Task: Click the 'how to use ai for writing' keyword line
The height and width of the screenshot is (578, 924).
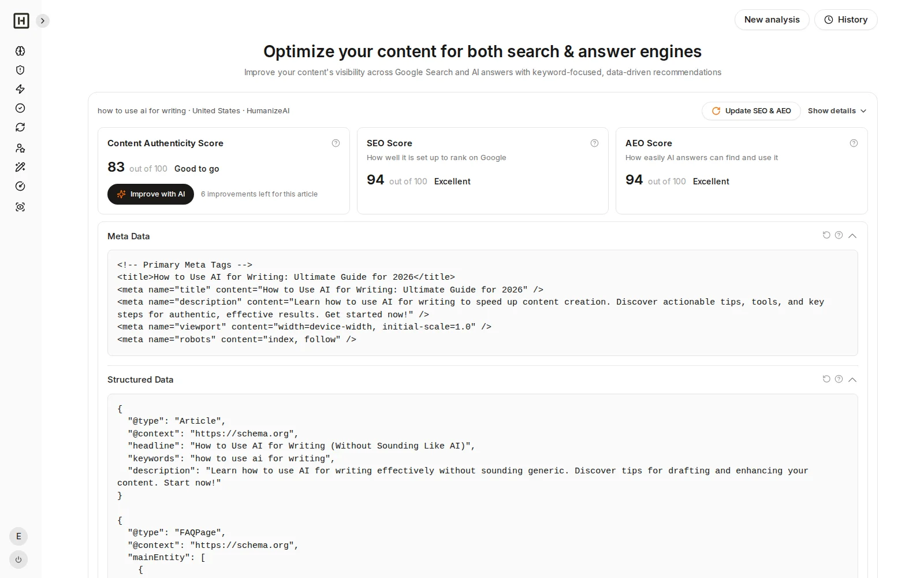Action: [x=193, y=111]
